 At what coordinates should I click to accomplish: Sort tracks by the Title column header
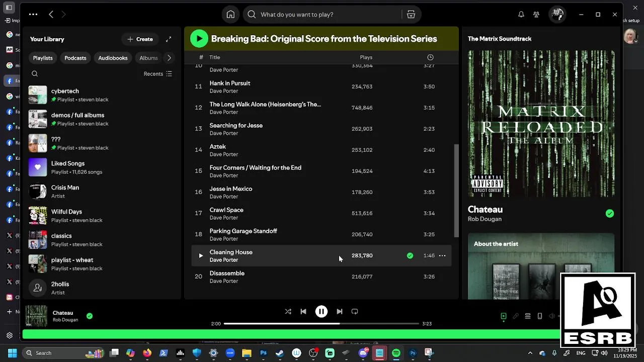215,57
